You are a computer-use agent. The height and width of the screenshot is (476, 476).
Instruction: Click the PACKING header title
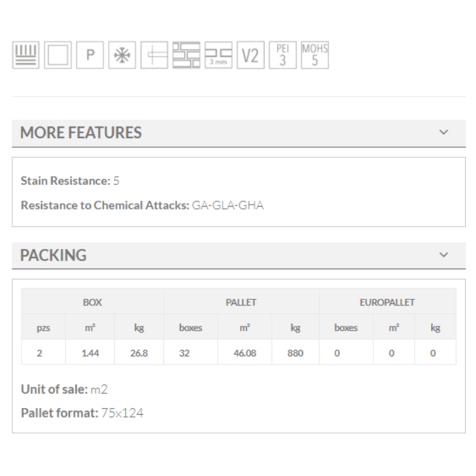coord(54,256)
